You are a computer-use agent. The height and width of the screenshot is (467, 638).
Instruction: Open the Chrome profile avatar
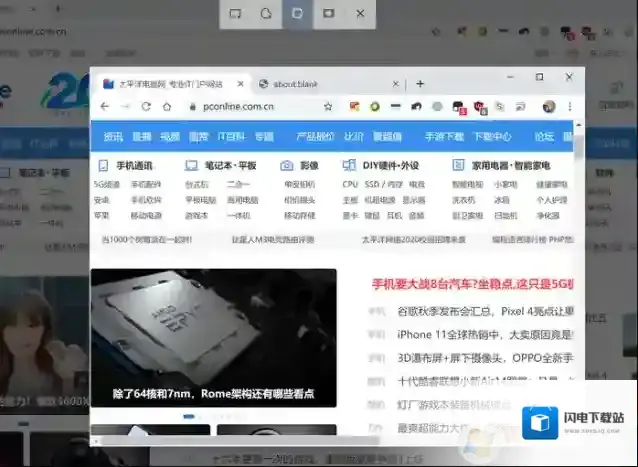pyautogui.click(x=548, y=106)
